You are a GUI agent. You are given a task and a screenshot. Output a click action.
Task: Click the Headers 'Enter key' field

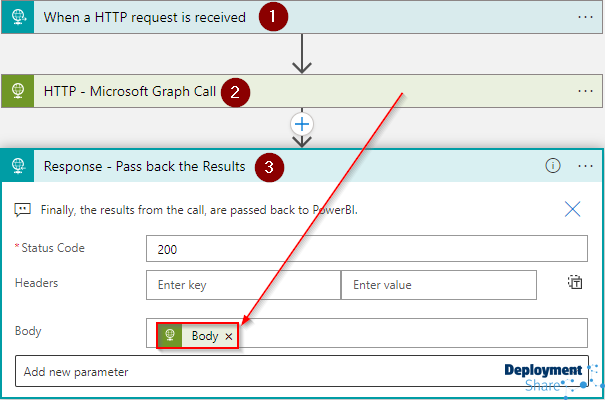pyautogui.click(x=243, y=285)
